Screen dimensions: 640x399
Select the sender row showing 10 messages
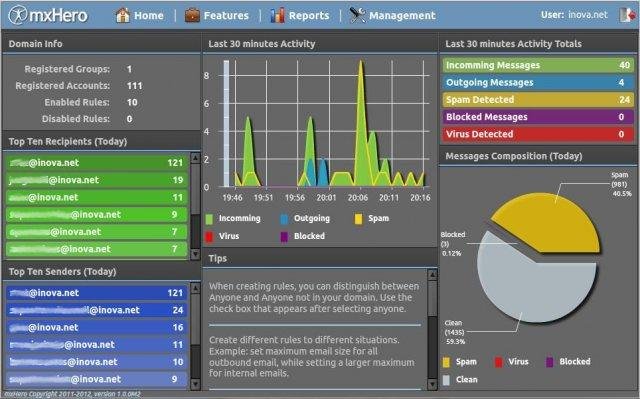(97, 362)
